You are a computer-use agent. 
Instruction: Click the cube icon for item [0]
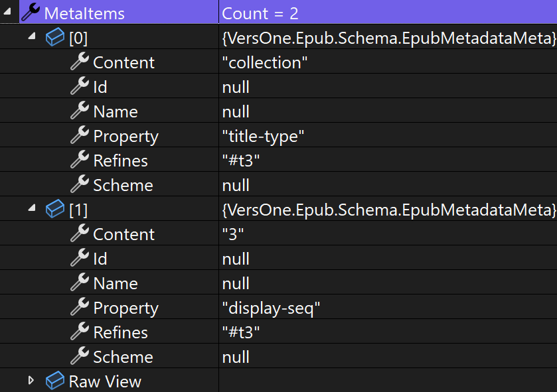coord(56,37)
